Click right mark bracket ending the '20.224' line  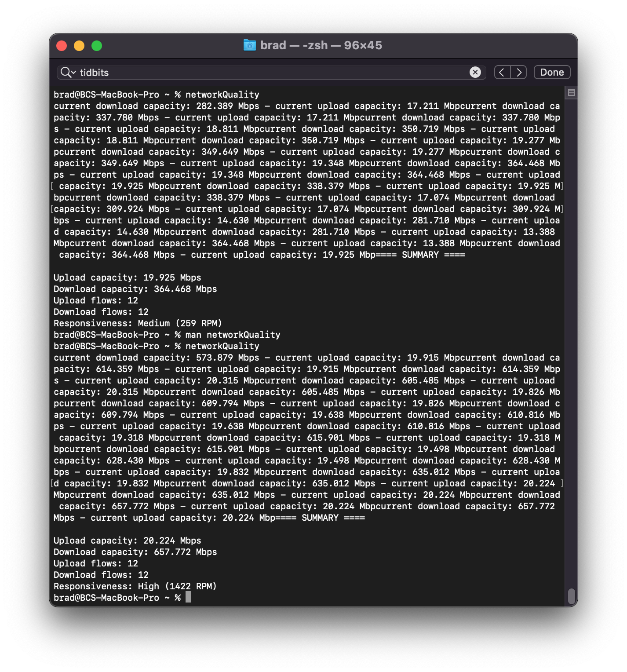562,483
